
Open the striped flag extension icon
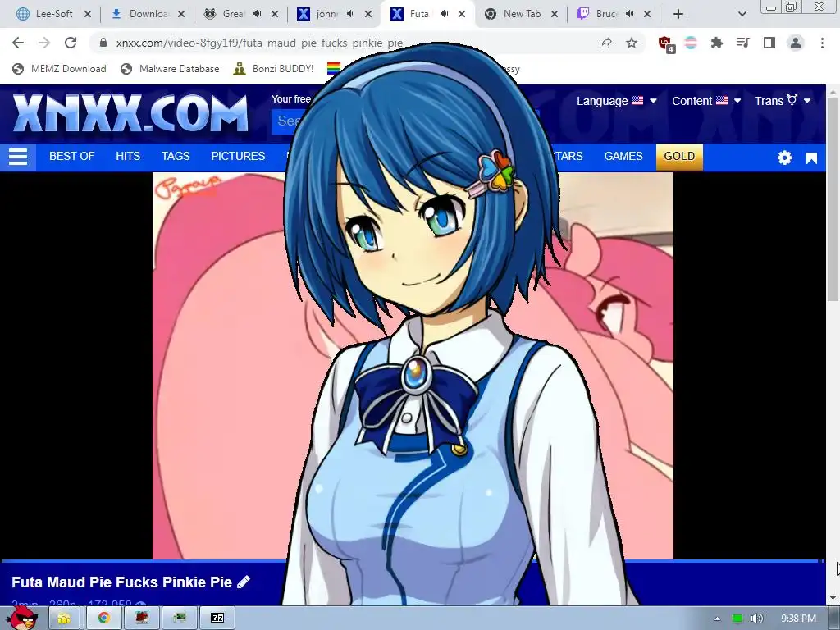691,43
